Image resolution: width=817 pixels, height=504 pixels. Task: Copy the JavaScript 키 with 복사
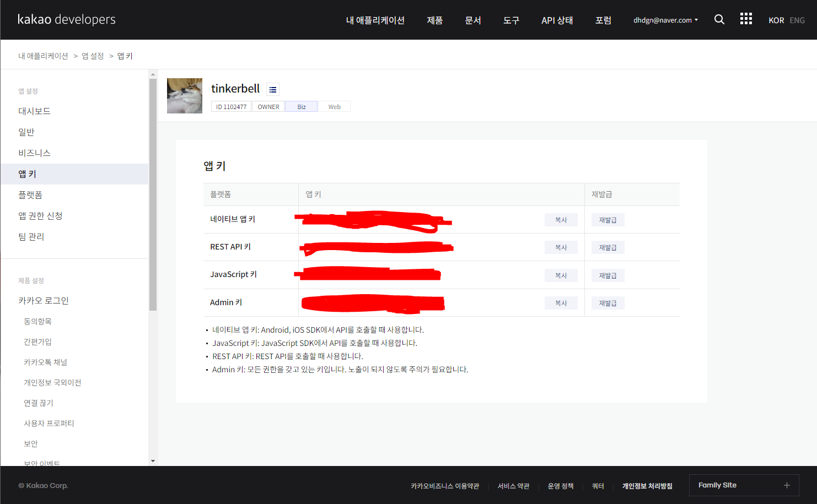(x=561, y=275)
